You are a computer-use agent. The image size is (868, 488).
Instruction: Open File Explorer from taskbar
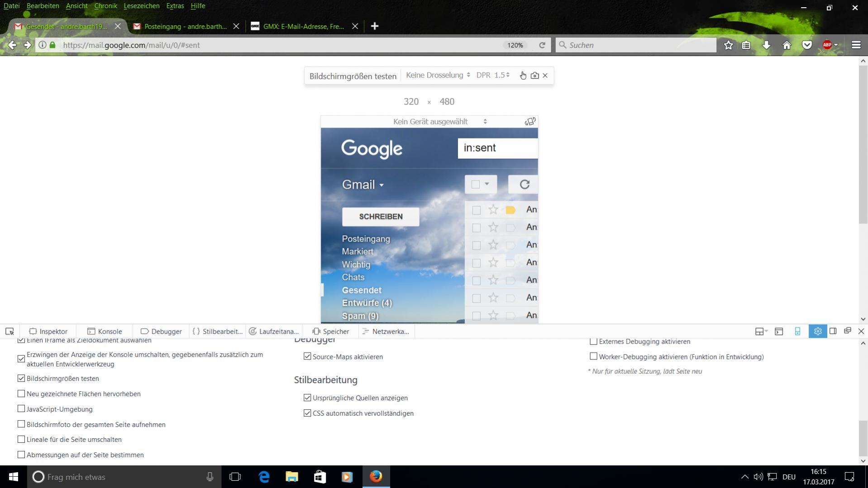[292, 477]
